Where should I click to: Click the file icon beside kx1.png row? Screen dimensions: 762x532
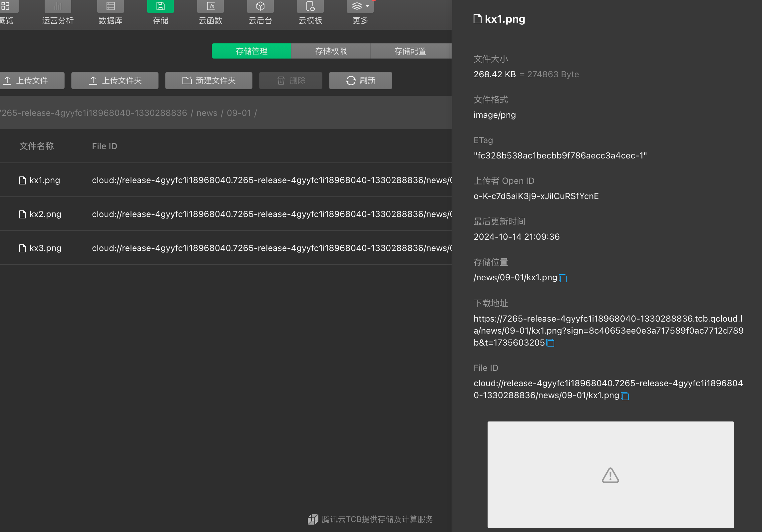[x=23, y=180]
